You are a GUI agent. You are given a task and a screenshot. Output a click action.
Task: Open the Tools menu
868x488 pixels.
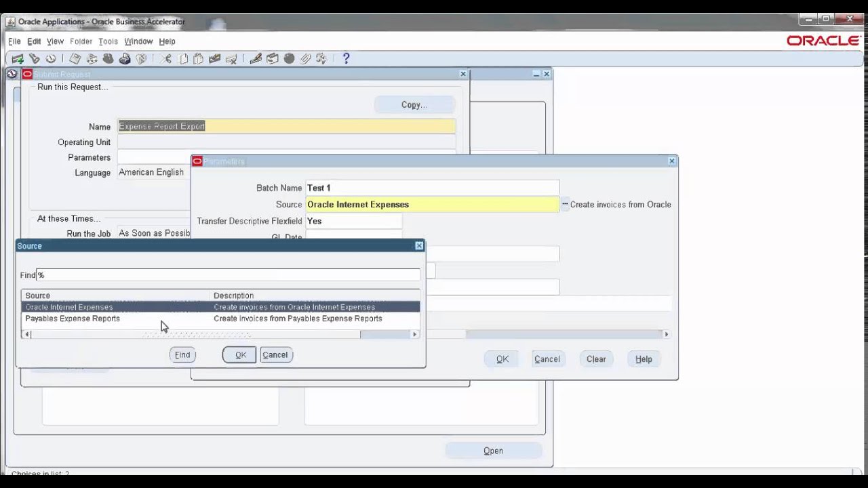[x=108, y=41]
